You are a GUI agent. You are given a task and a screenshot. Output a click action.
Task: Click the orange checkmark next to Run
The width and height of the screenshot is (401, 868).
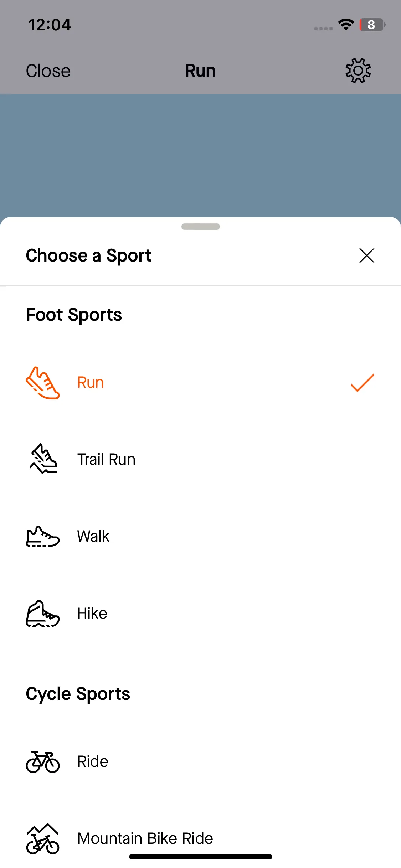pyautogui.click(x=363, y=383)
